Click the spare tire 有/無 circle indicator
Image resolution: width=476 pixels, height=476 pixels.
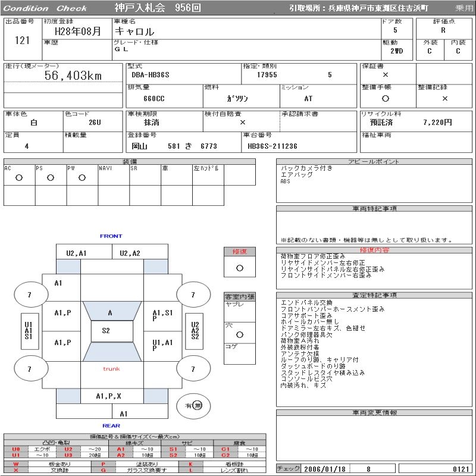(x=193, y=406)
